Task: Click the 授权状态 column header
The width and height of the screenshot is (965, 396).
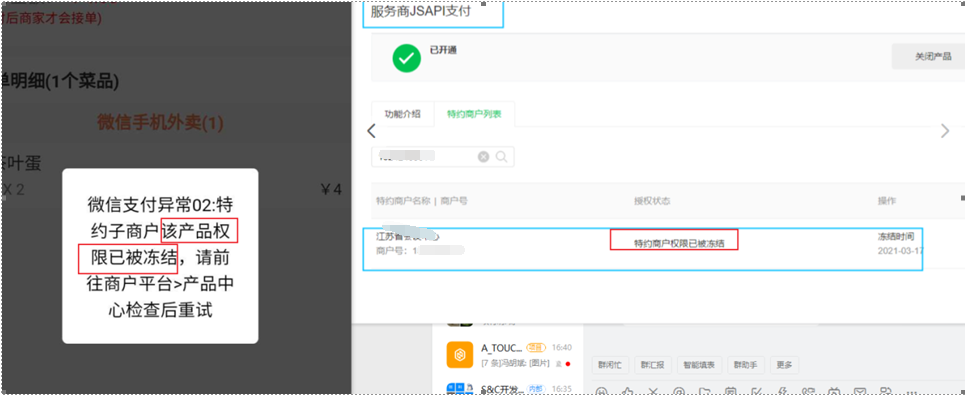Action: coord(652,201)
